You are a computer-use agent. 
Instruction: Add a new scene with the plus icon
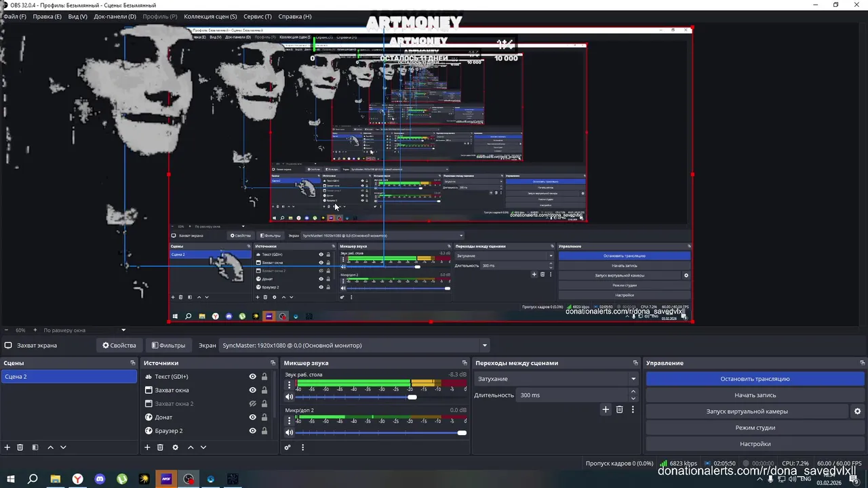(x=7, y=447)
